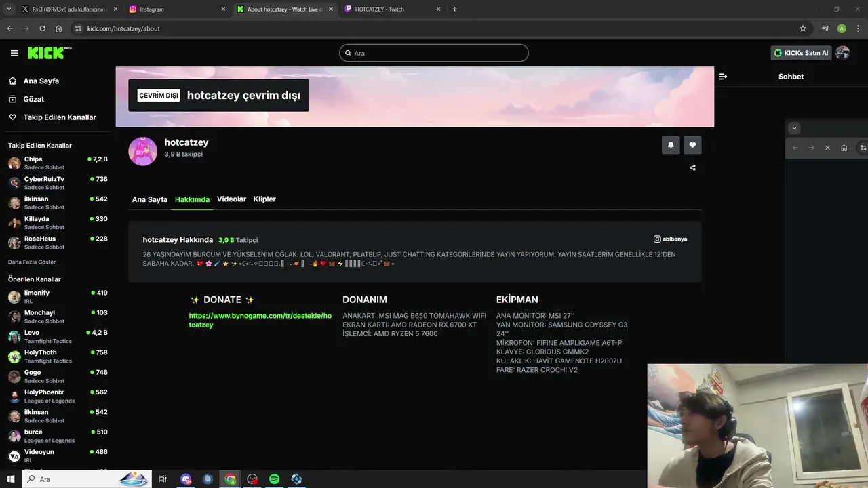Screen dimensions: 868x488
Task: Open Monchayi recommended channel
Action: click(x=58, y=317)
